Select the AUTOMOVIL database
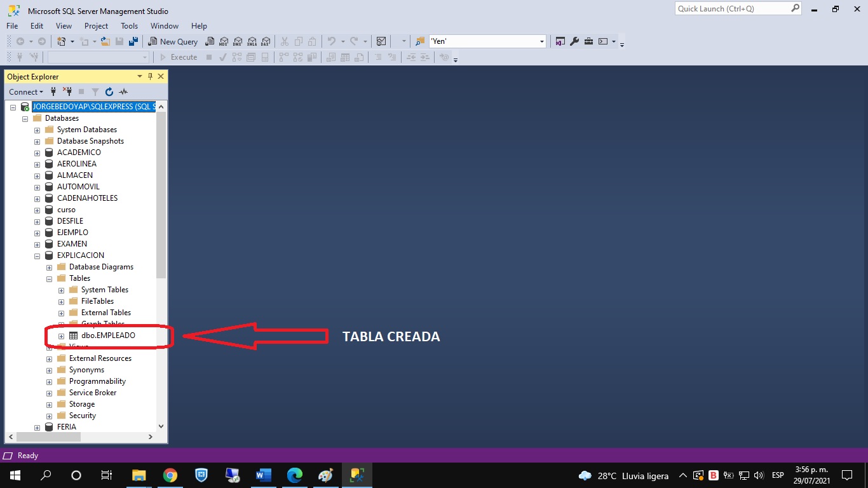The height and width of the screenshot is (488, 868). (79, 187)
